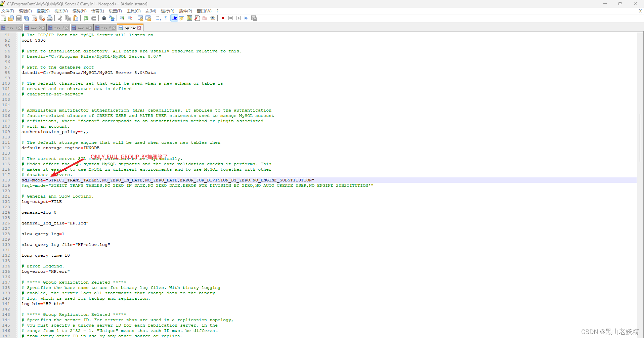Cut selection with scissors icon
The width and height of the screenshot is (644, 338).
point(60,18)
